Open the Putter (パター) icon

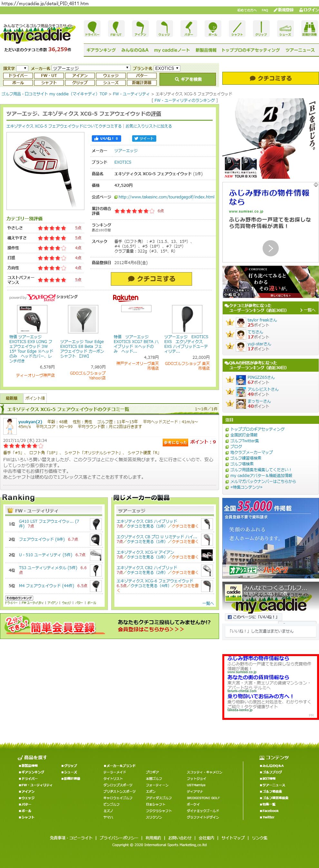(x=189, y=28)
